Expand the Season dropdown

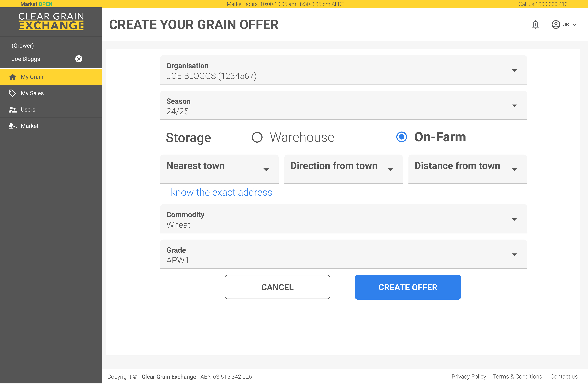pyautogui.click(x=343, y=106)
